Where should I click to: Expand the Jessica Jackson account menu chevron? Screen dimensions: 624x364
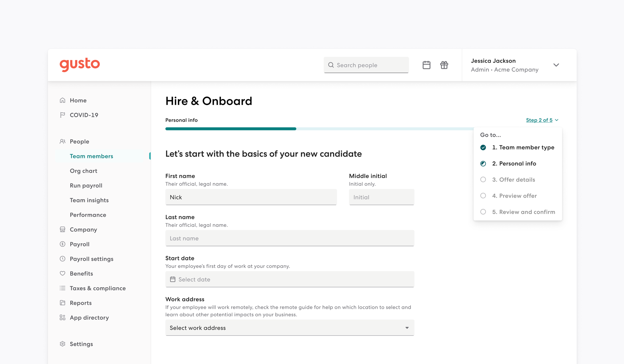[x=556, y=65]
